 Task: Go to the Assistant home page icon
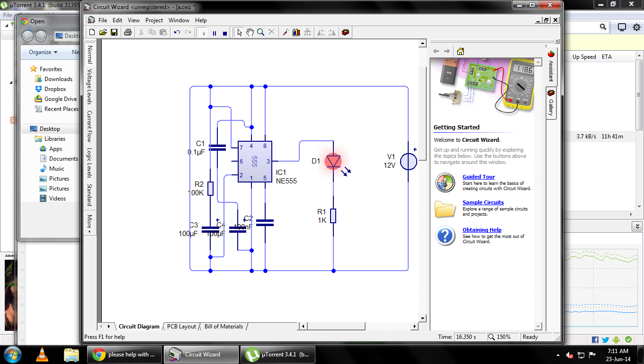pyautogui.click(x=460, y=51)
